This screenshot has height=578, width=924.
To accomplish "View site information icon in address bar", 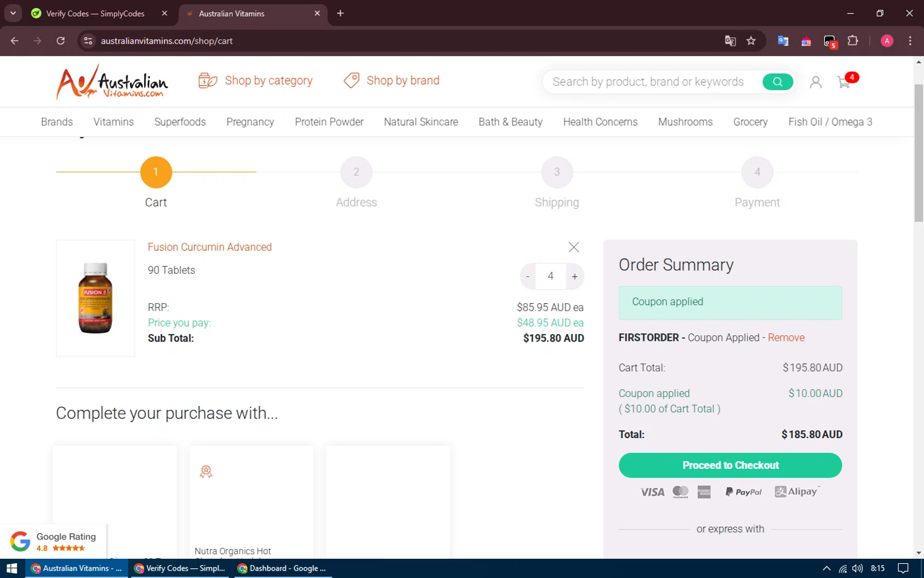I will [x=88, y=41].
